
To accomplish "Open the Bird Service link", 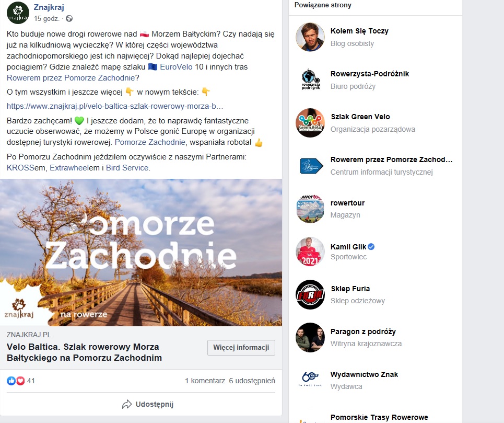I will tap(127, 168).
